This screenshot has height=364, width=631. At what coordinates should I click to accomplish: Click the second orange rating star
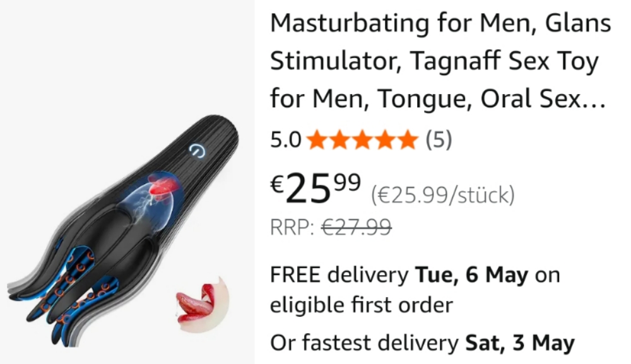[x=339, y=139]
